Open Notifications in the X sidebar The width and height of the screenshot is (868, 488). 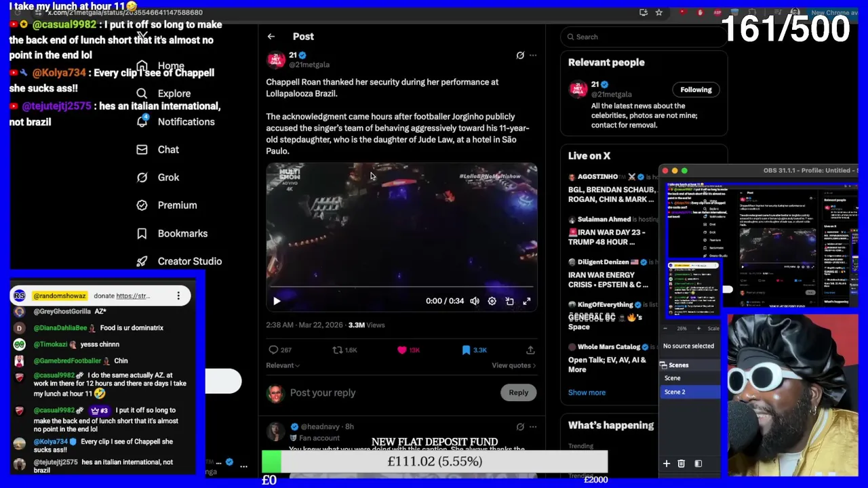point(186,122)
